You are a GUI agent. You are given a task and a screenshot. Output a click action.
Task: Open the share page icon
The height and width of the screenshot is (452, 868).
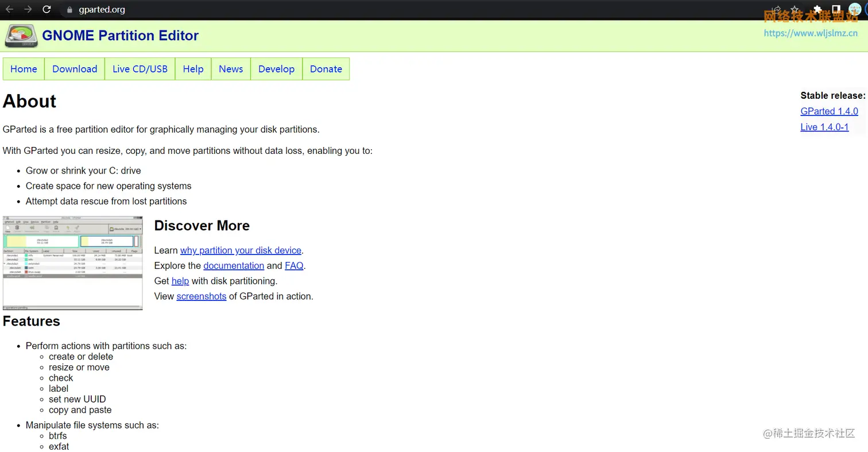tap(776, 9)
